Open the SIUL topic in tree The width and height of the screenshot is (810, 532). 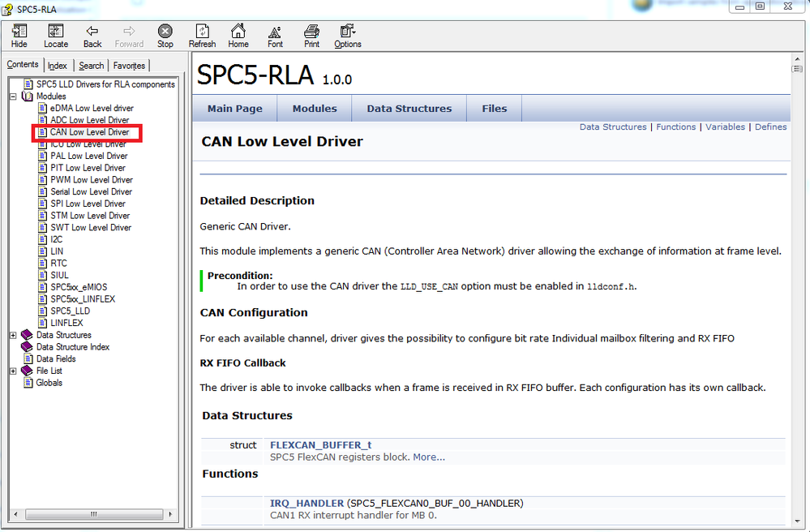[x=59, y=275]
